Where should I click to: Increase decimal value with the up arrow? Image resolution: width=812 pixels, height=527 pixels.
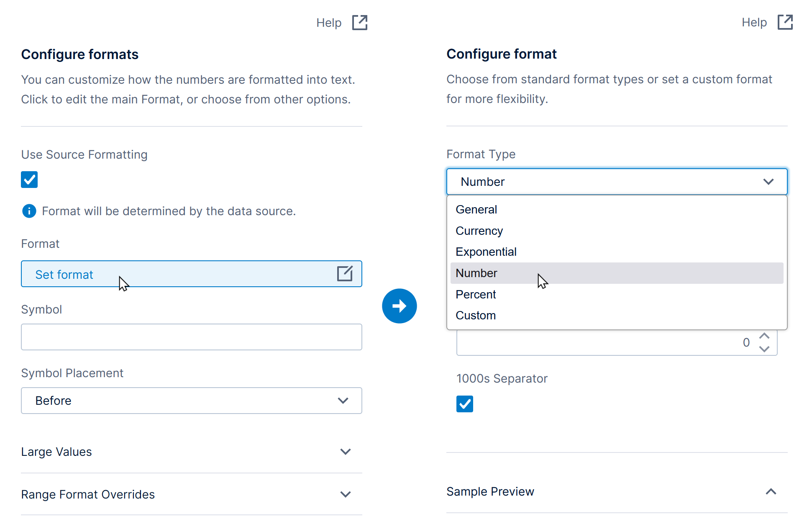pos(764,336)
